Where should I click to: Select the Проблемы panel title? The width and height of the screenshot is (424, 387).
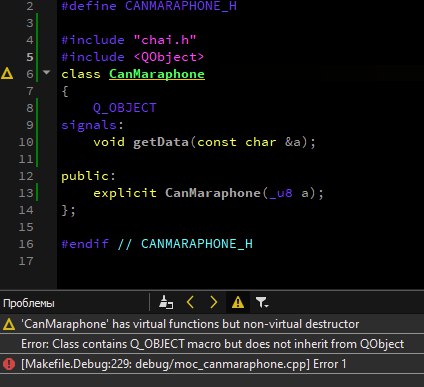pyautogui.click(x=29, y=303)
